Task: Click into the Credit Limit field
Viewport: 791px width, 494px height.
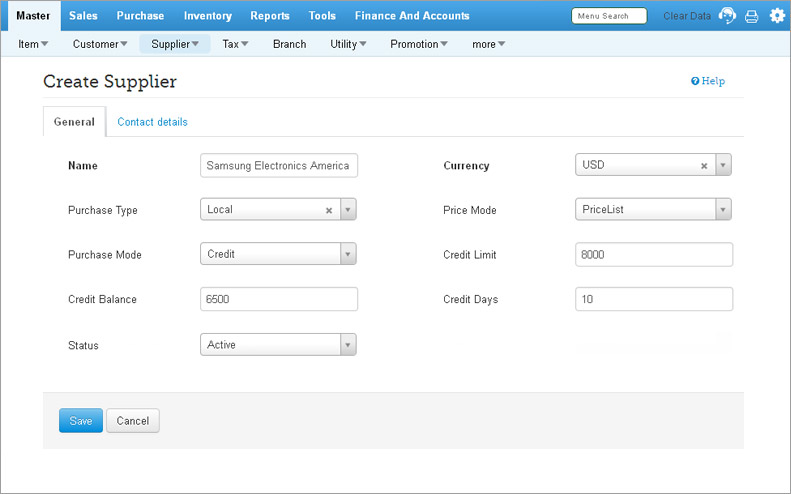Action: coord(654,255)
